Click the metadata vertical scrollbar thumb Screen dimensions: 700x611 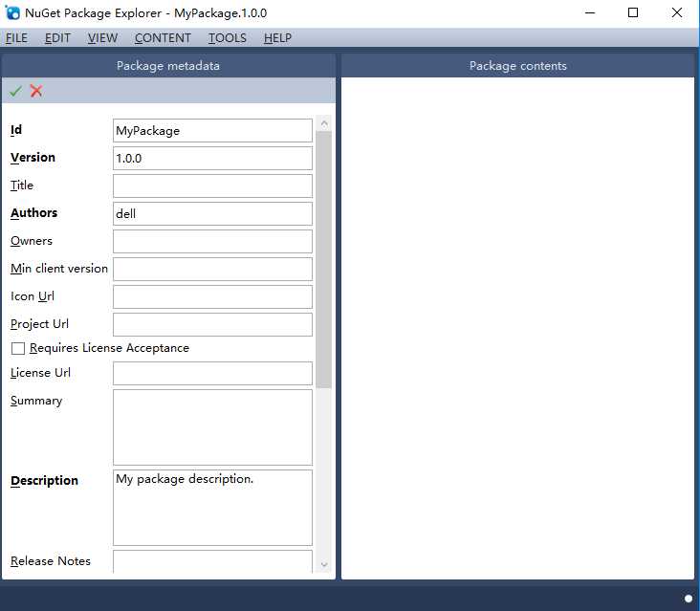click(324, 260)
